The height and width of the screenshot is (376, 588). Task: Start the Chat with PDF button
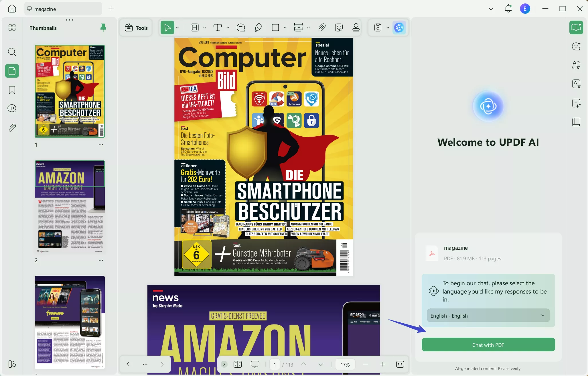[x=488, y=345]
